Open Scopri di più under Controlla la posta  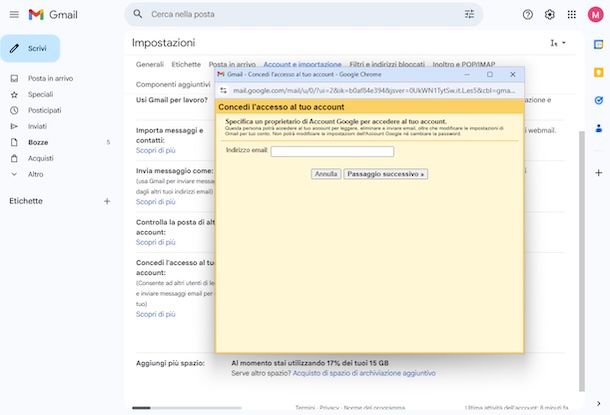pos(156,242)
